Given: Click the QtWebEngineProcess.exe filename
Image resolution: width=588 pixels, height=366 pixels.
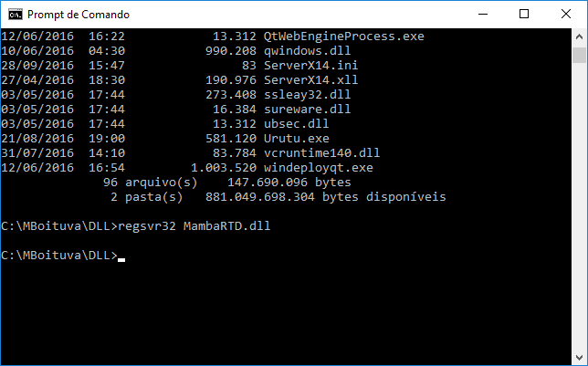Looking at the screenshot, I should coord(344,37).
